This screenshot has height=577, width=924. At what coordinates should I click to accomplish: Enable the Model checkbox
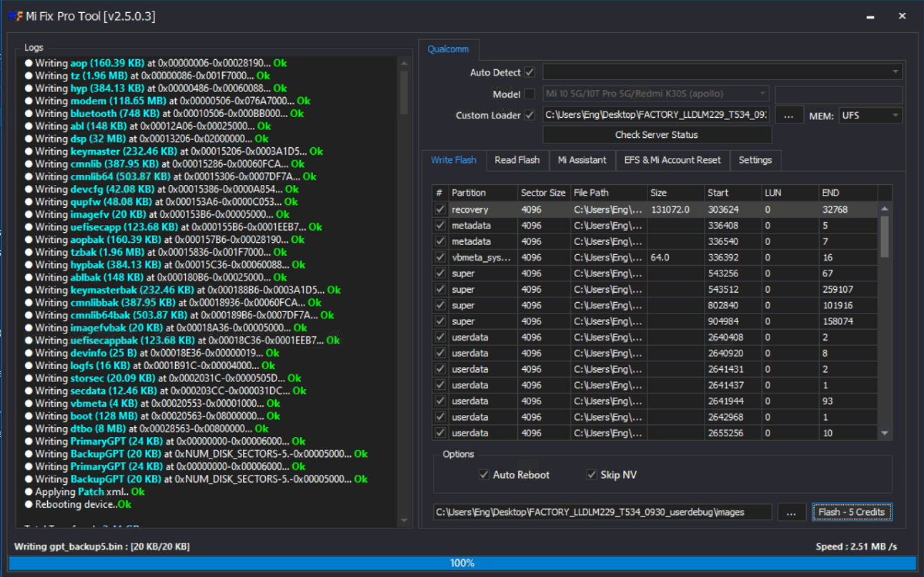[x=530, y=94]
